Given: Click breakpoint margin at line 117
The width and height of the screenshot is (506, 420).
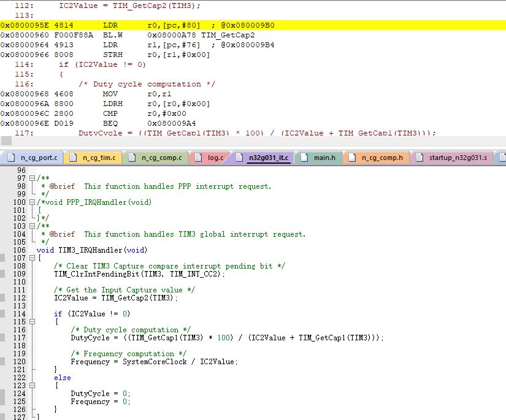Looking at the screenshot, I should pos(2,338).
